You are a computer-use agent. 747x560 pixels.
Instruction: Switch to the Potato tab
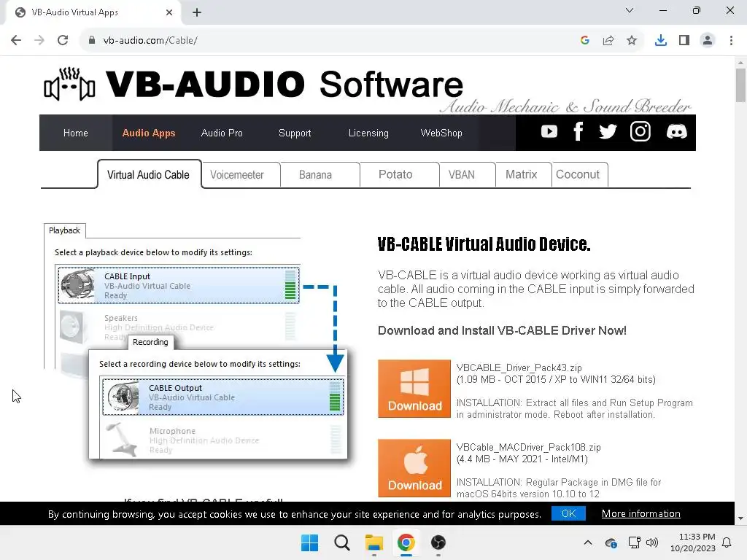click(399, 174)
